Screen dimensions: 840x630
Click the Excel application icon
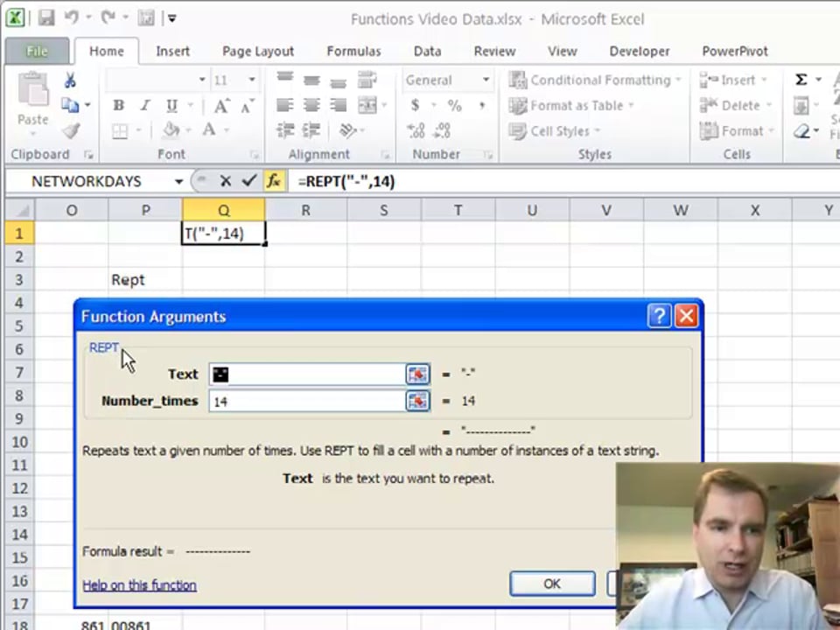coord(16,17)
